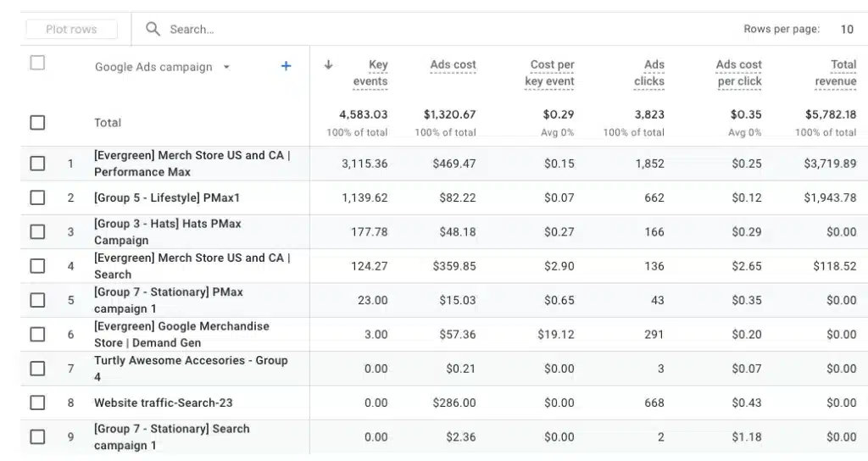Image resolution: width=868 pixels, height=461 pixels.
Task: Click the magnifying glass search icon
Action: (x=153, y=29)
